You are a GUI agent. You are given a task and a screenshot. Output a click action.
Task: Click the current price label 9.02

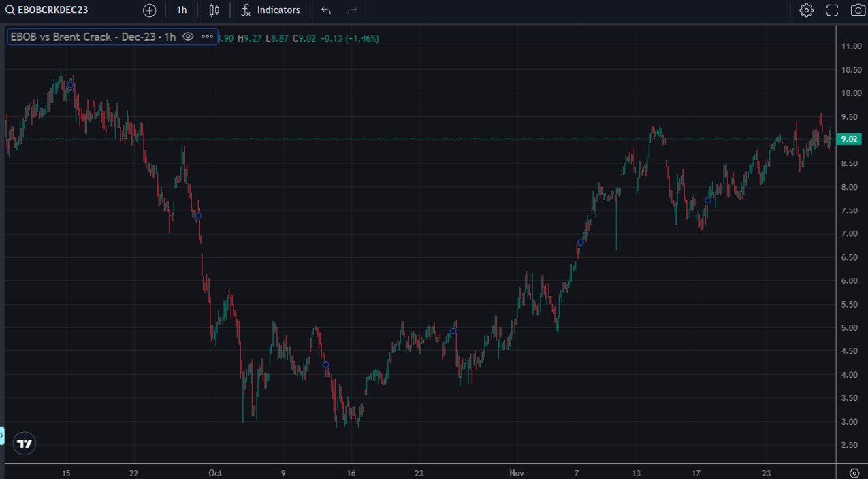[x=849, y=139]
